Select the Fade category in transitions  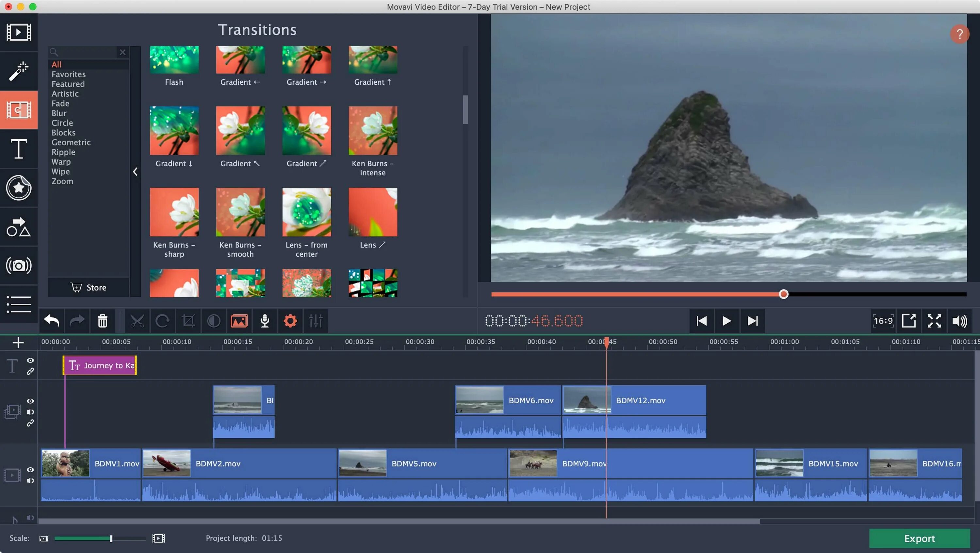(x=60, y=103)
